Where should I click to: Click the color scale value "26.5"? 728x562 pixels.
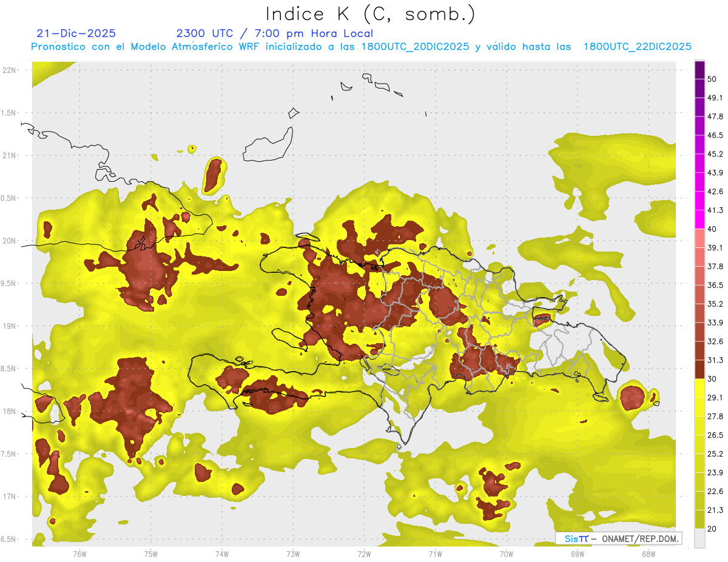pos(715,435)
